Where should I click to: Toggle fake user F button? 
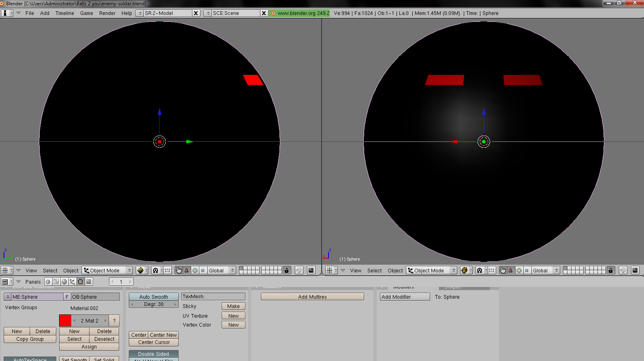point(67,297)
